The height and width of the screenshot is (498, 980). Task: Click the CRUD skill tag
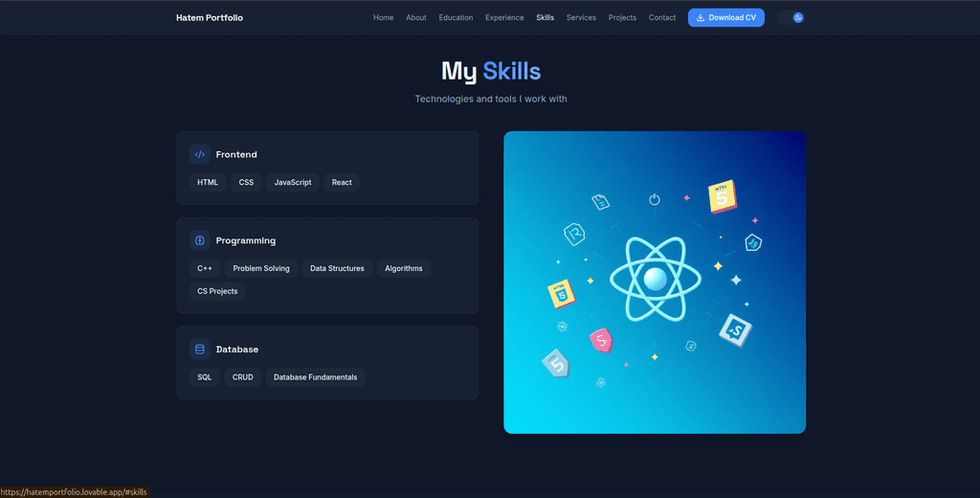click(242, 377)
